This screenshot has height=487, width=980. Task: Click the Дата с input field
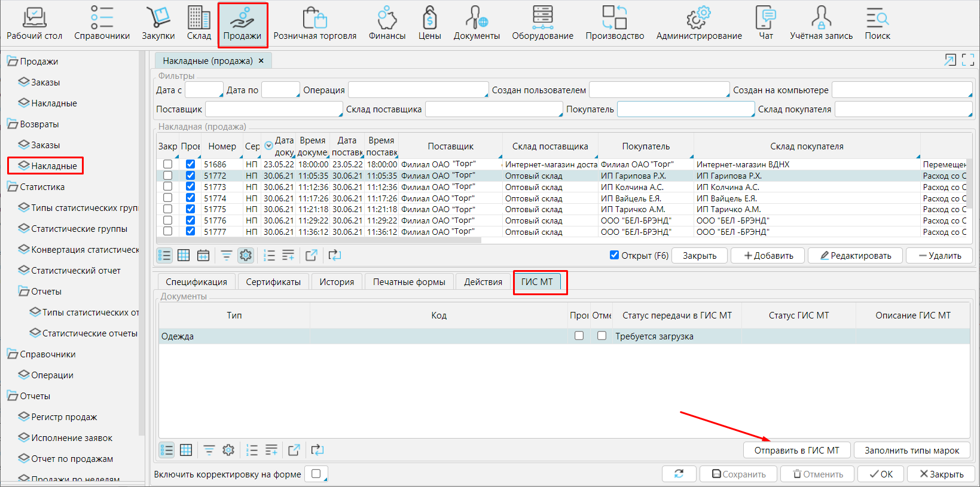point(203,90)
